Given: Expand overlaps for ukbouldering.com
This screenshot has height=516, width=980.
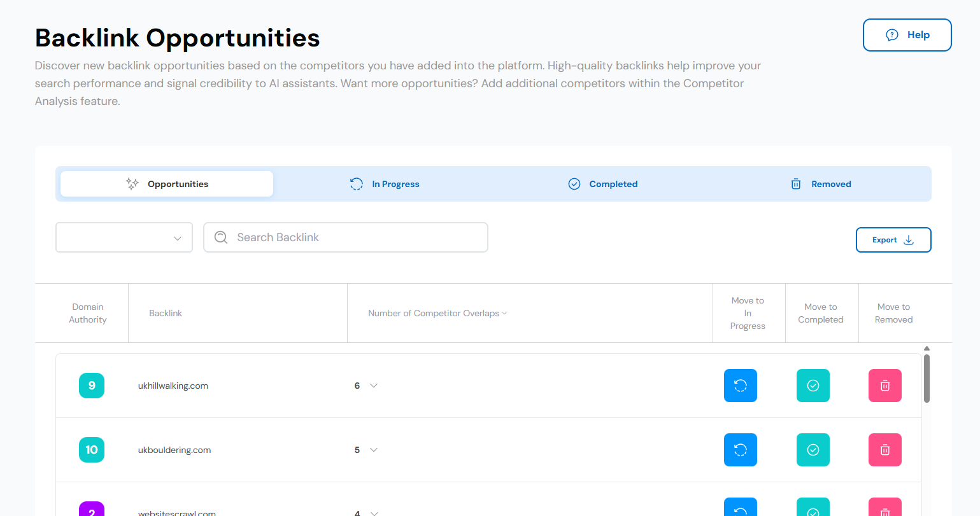Looking at the screenshot, I should (x=374, y=450).
